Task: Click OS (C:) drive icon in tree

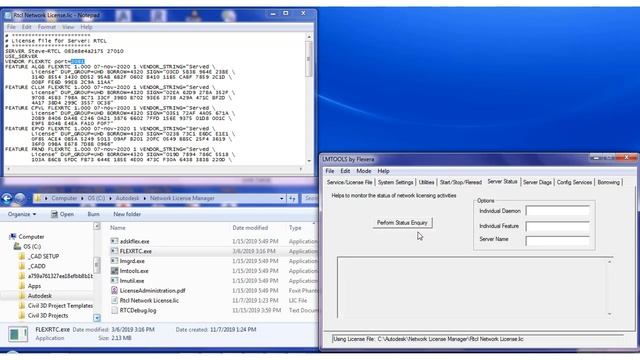Action: (x=17, y=246)
